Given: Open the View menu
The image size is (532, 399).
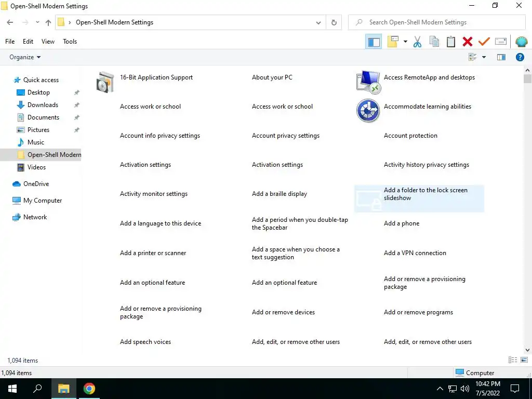Looking at the screenshot, I should coord(48,42).
